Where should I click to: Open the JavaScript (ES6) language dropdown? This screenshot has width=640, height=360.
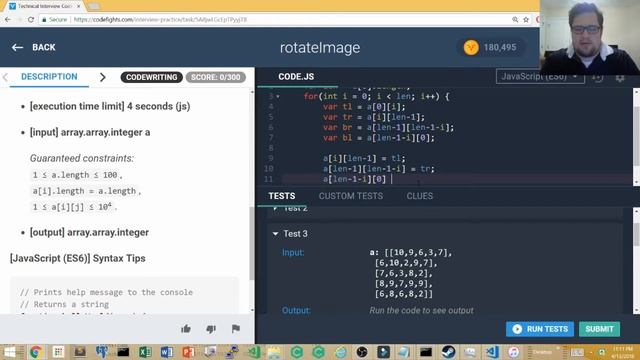pos(540,77)
